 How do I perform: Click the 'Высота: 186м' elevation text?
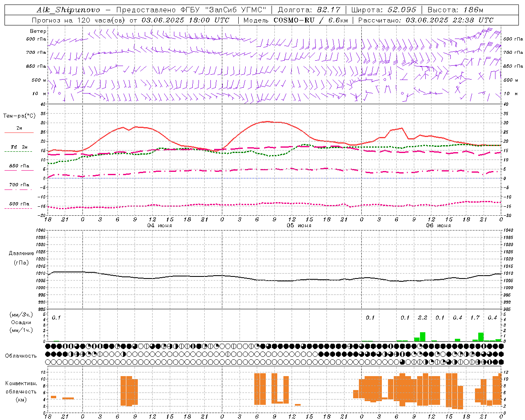[x=455, y=10]
